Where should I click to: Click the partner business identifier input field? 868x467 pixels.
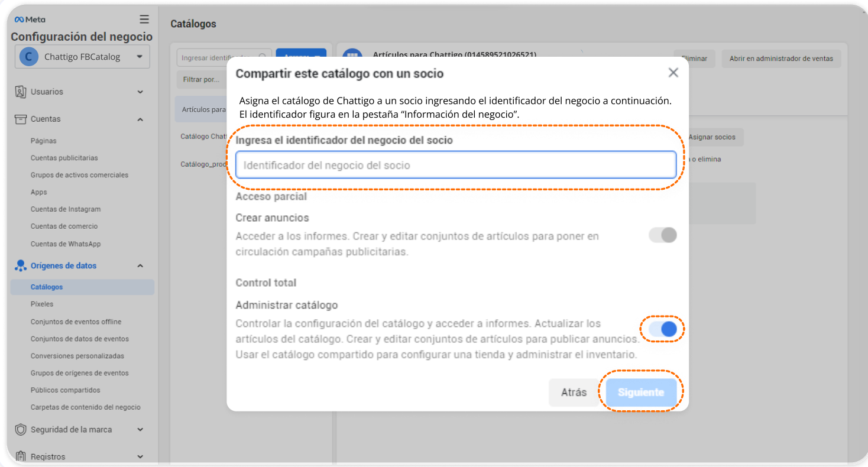pos(455,165)
